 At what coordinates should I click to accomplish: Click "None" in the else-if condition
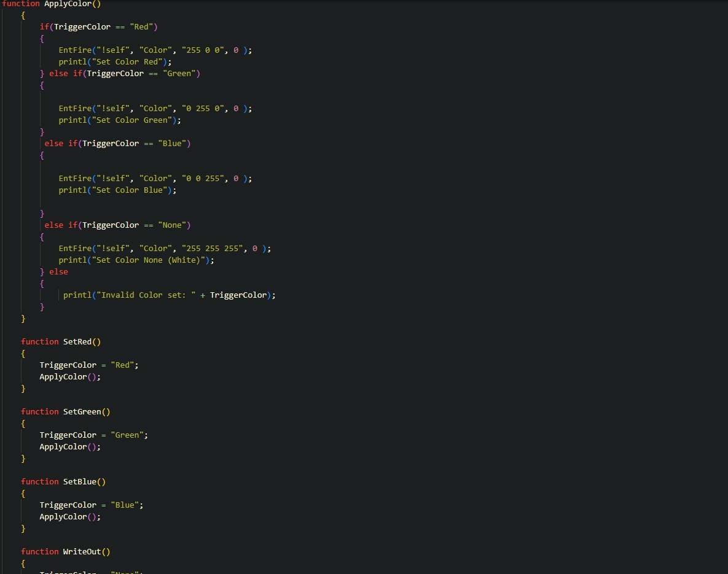coord(174,225)
